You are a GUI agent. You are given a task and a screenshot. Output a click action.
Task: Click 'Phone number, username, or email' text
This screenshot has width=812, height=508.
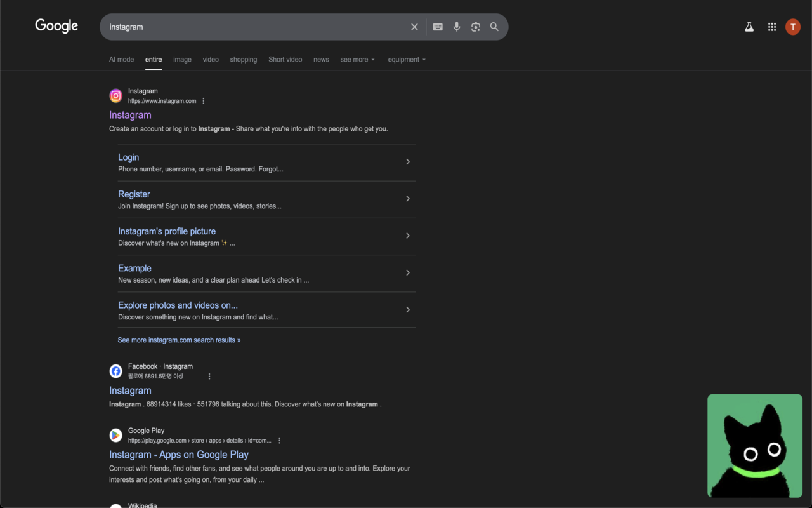200,170
